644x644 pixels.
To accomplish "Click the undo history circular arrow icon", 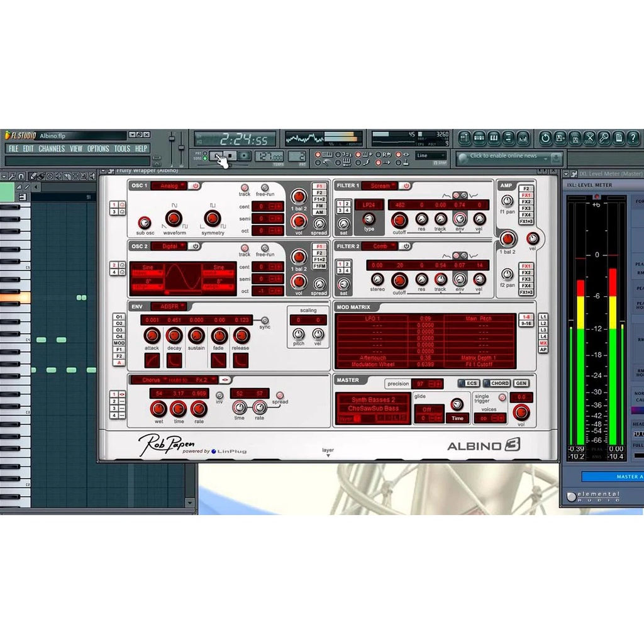I will 545,138.
